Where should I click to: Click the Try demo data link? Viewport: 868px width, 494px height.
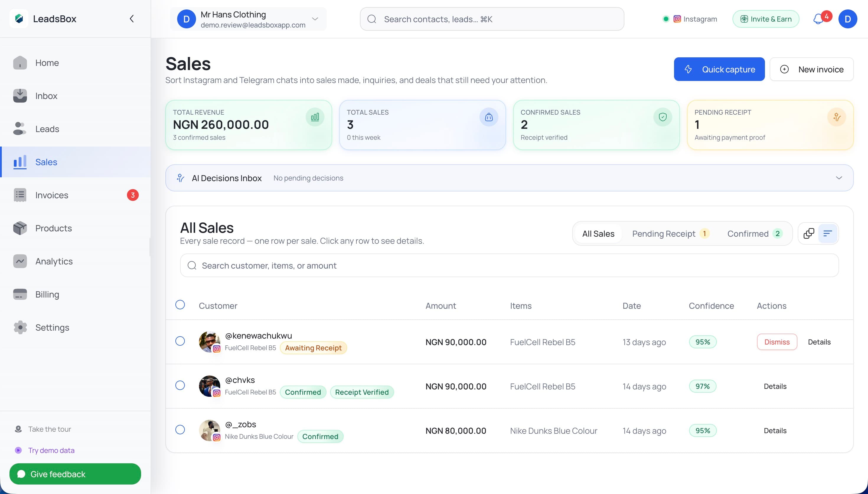coord(51,450)
